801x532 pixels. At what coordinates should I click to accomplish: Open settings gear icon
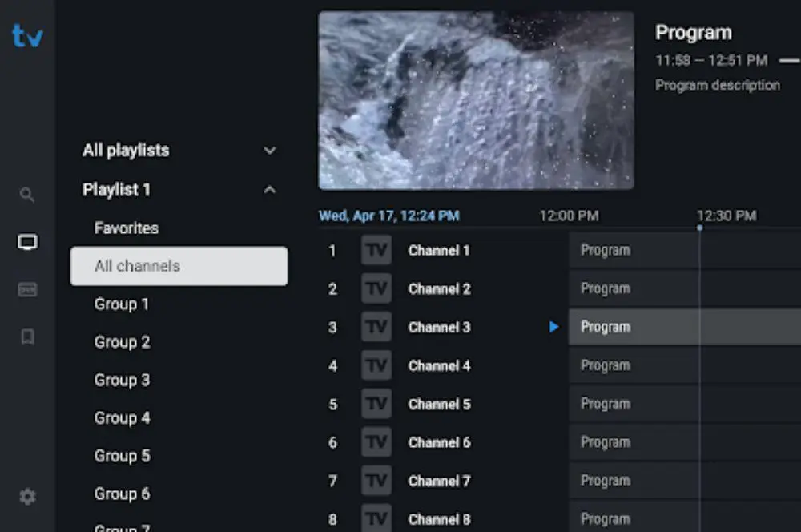(27, 496)
